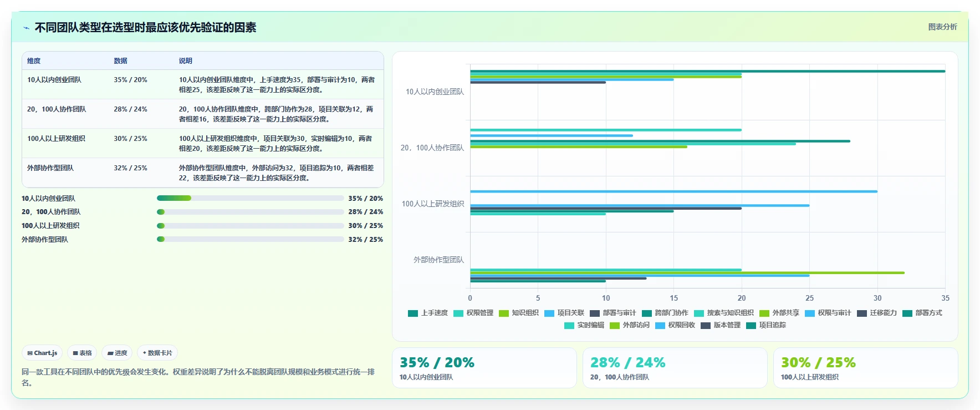Hide the 项目追踪 legend entry
Image resolution: width=980 pixels, height=410 pixels.
(766, 325)
